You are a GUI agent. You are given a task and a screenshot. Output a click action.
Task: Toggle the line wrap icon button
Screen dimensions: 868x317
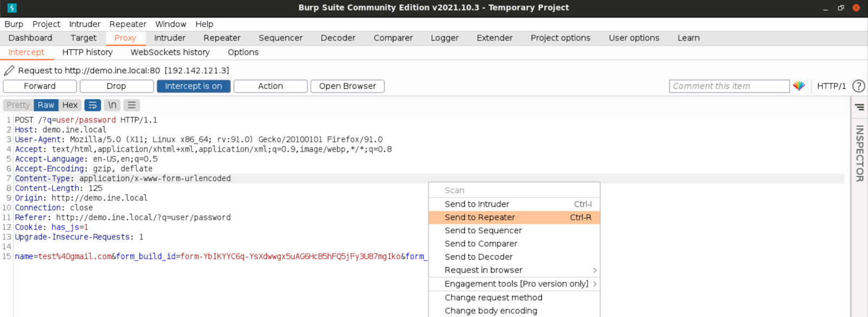coord(93,105)
